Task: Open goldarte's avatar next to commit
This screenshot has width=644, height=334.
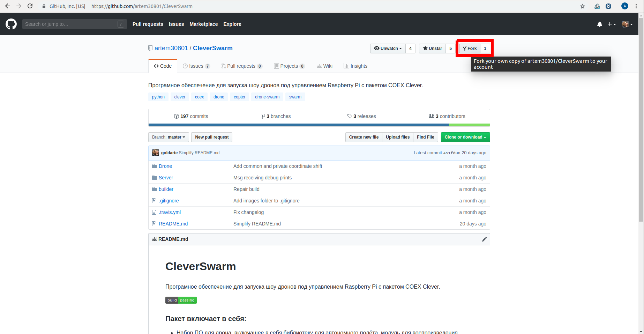Action: (156, 153)
